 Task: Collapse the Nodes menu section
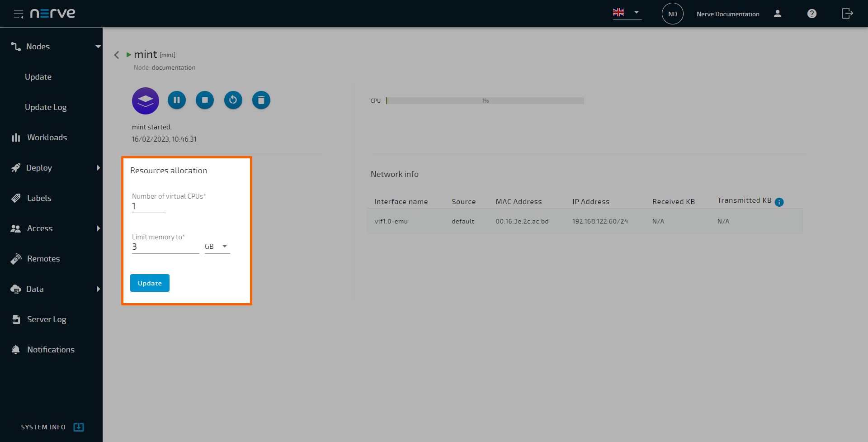pos(98,47)
